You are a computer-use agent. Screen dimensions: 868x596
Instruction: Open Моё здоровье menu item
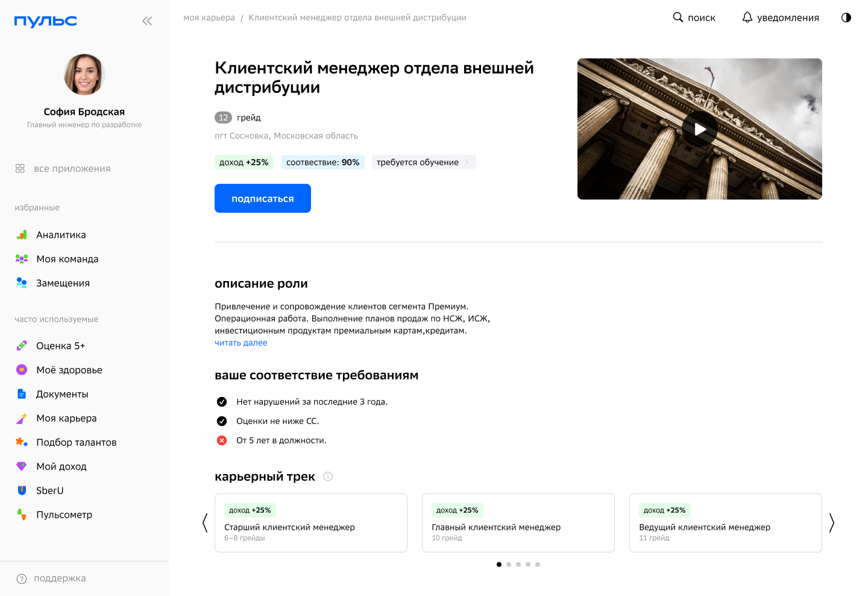point(69,370)
